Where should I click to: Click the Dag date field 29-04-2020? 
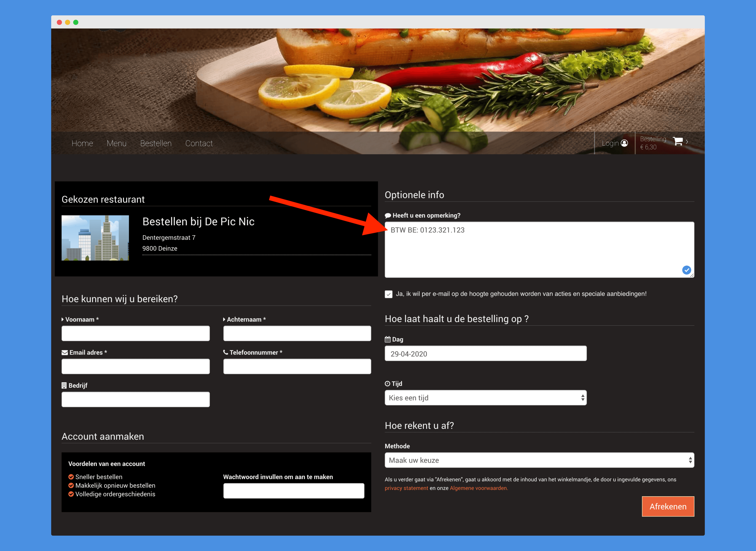(485, 353)
